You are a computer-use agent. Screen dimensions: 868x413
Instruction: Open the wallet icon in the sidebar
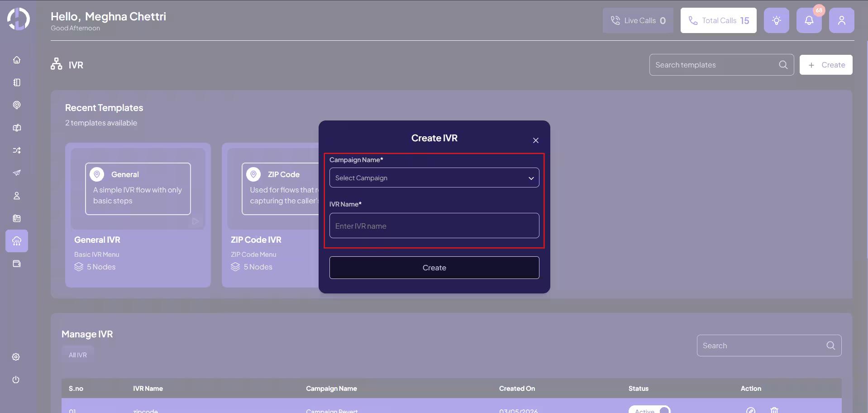[17, 264]
